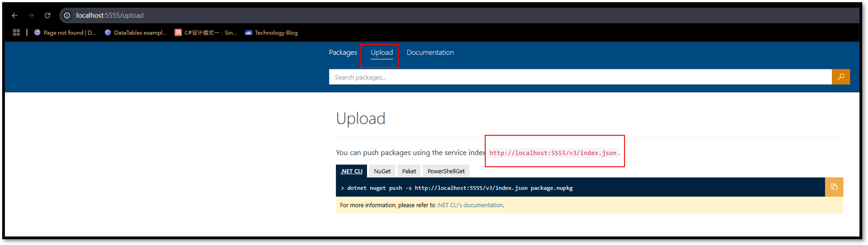
Task: Reload the current page
Action: point(47,15)
